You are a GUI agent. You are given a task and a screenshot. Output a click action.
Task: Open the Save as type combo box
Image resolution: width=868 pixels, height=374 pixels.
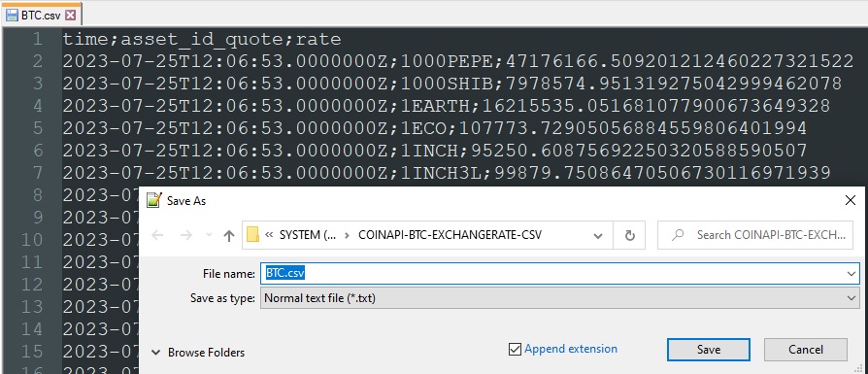tap(559, 298)
